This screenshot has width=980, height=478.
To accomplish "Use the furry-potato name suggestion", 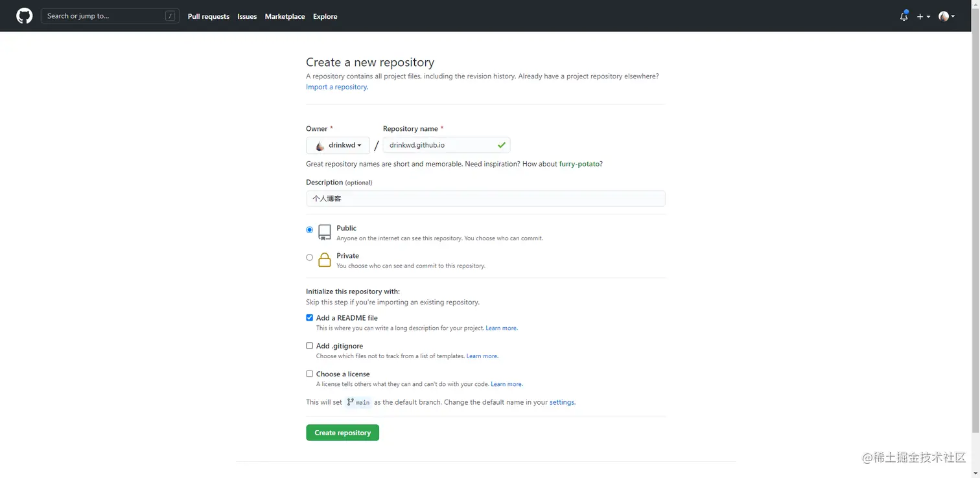I will pyautogui.click(x=579, y=164).
